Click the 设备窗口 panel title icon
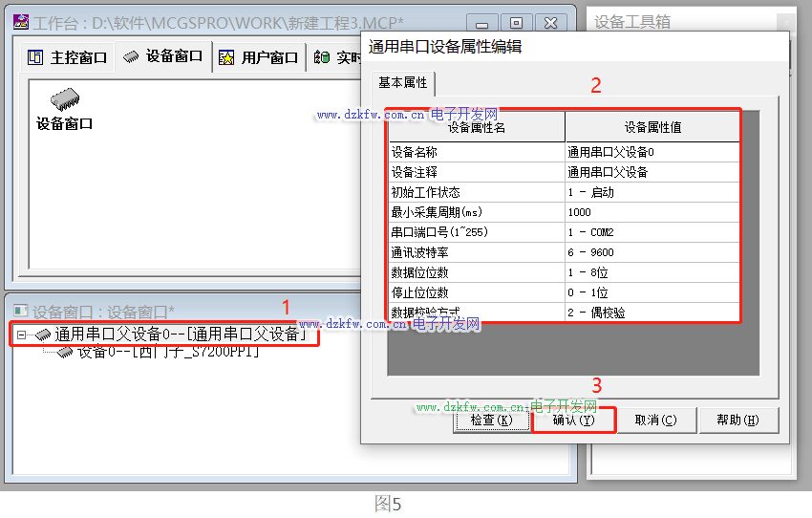This screenshot has height=518, width=812. pyautogui.click(x=20, y=312)
